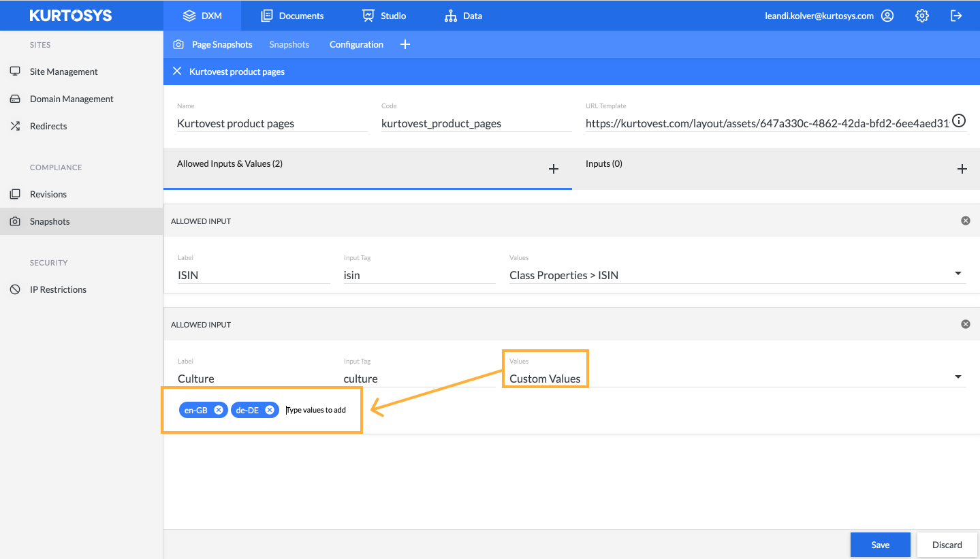Remove the en-GB value chip
Image resolution: width=980 pixels, height=559 pixels.
pos(219,410)
